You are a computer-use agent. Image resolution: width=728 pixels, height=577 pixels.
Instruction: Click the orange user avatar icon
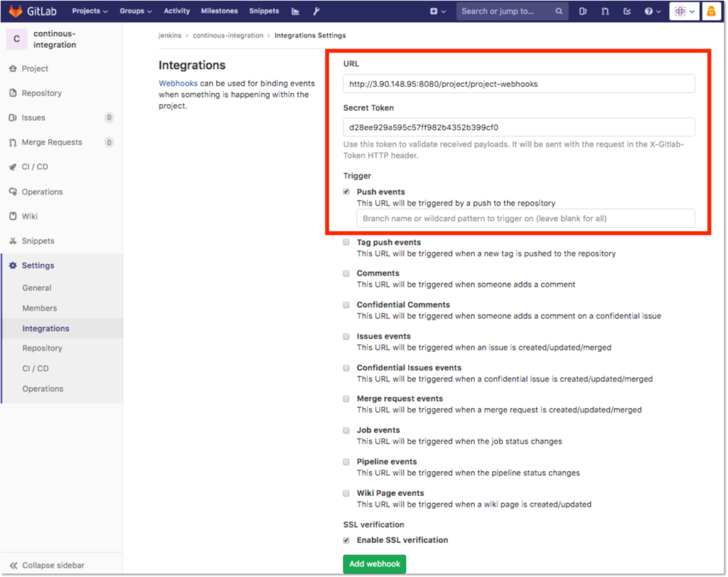tap(711, 11)
